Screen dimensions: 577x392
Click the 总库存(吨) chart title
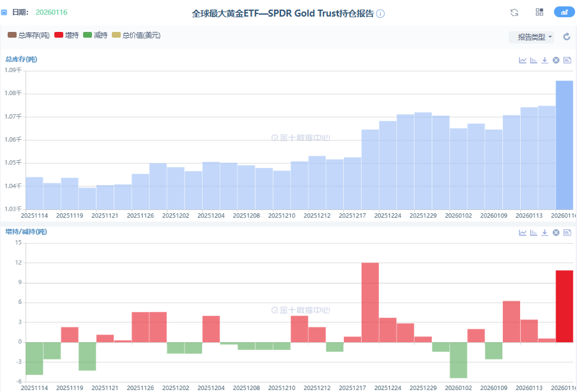point(21,59)
